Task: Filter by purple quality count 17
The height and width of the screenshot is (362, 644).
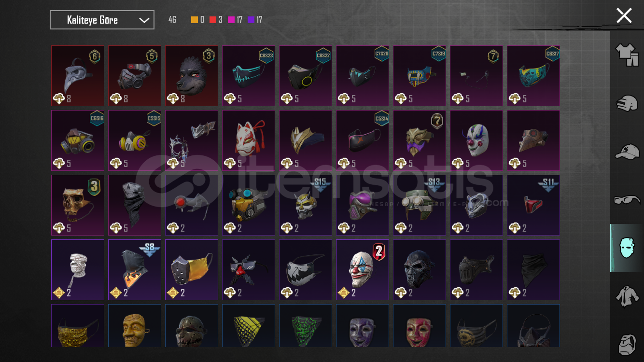Action: (x=255, y=20)
